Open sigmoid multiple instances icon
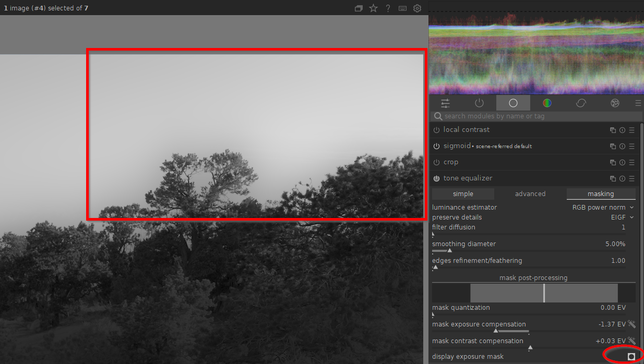This screenshot has height=364, width=644. (x=613, y=146)
